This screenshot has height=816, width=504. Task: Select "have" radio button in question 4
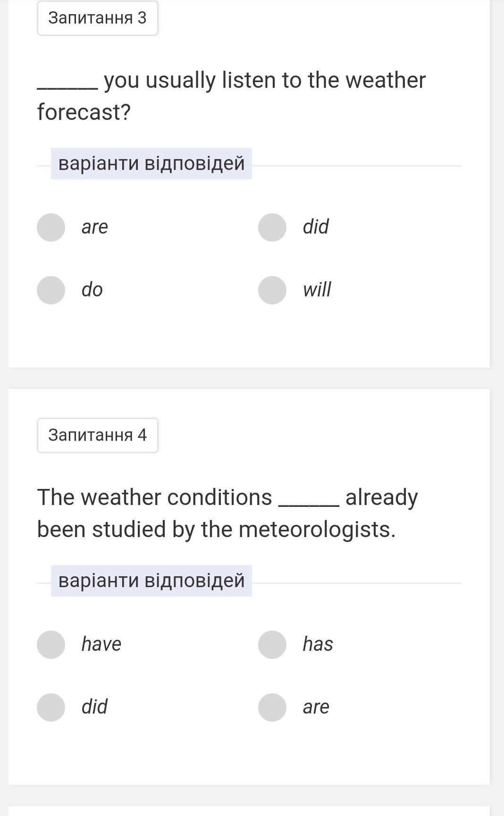click(51, 645)
